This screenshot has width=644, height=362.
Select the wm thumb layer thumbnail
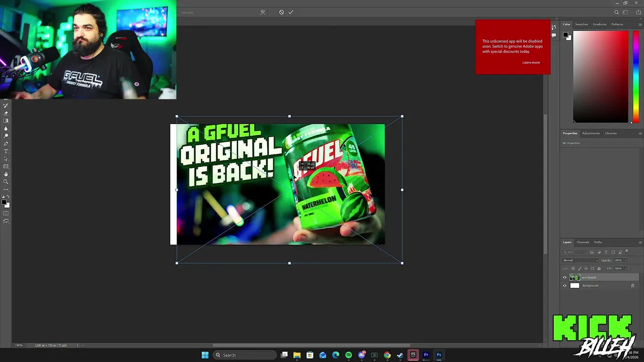575,278
